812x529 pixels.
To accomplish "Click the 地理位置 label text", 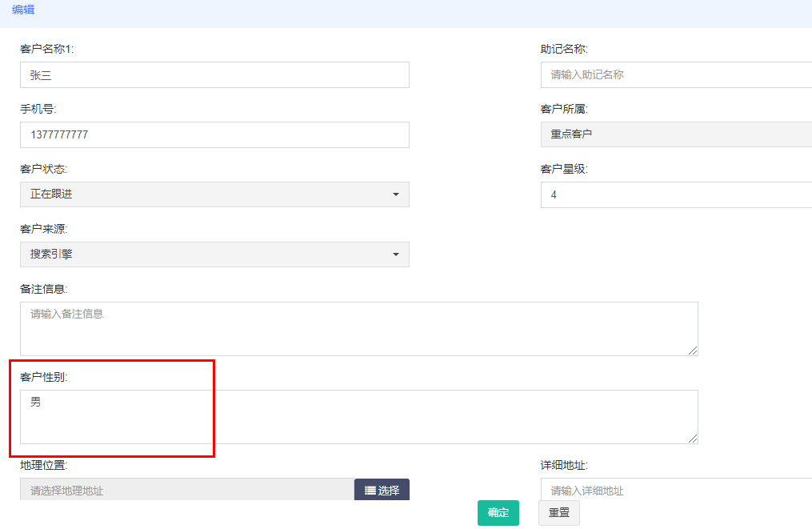I will pos(43,465).
